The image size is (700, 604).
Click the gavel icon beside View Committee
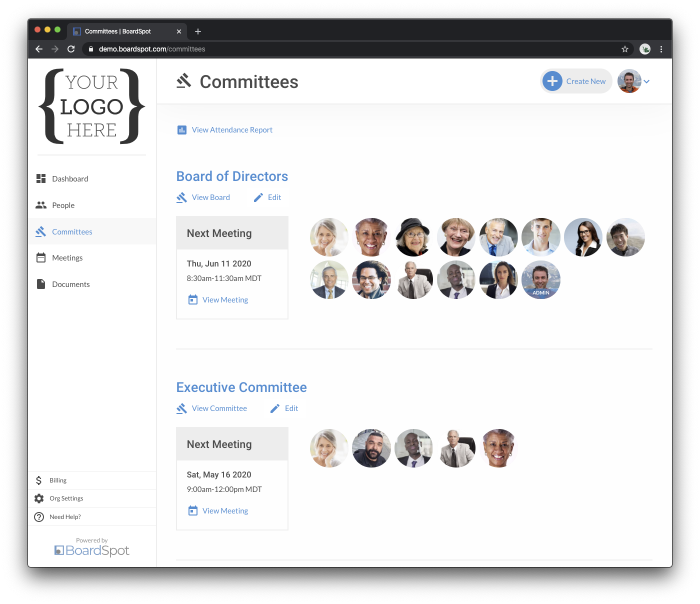click(181, 408)
